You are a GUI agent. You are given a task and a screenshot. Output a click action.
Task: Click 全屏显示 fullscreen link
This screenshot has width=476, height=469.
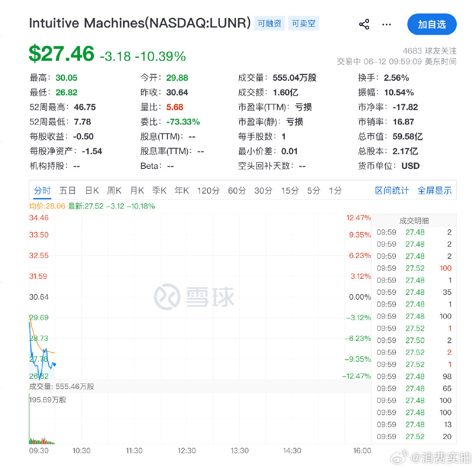coord(434,190)
